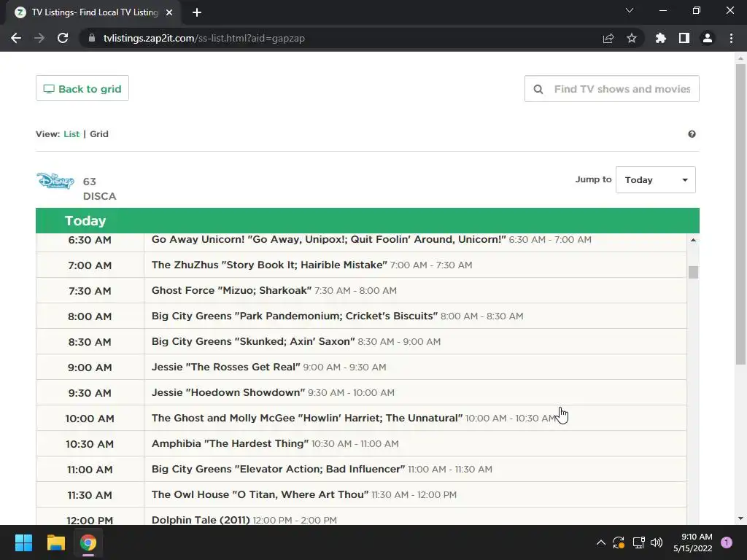
Task: Click the sync update tray icon
Action: (619, 542)
